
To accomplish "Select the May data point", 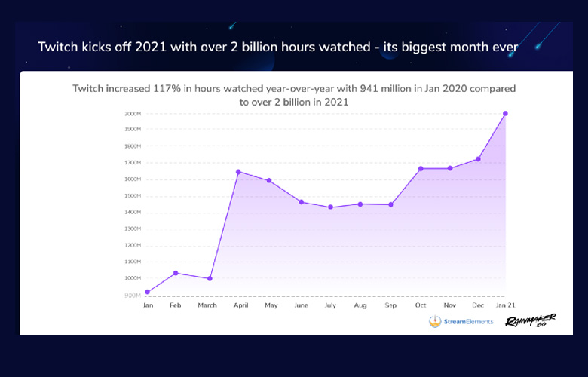I will coord(269,180).
